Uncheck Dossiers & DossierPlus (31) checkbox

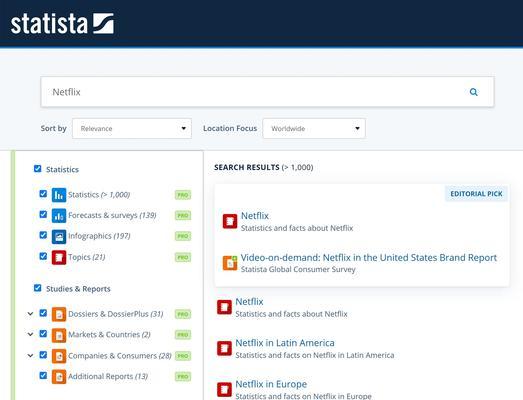(x=43, y=313)
